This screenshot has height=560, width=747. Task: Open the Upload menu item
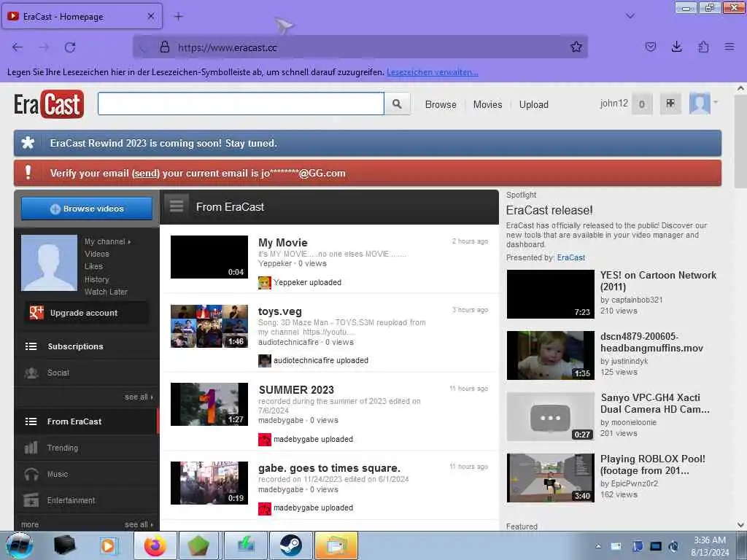(533, 104)
